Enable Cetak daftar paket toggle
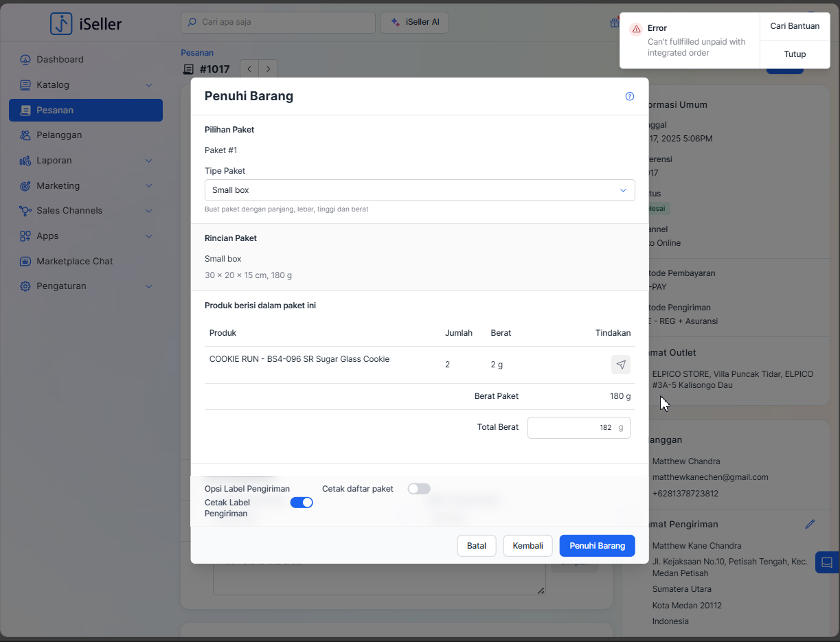The height and width of the screenshot is (642, 840). pos(418,489)
